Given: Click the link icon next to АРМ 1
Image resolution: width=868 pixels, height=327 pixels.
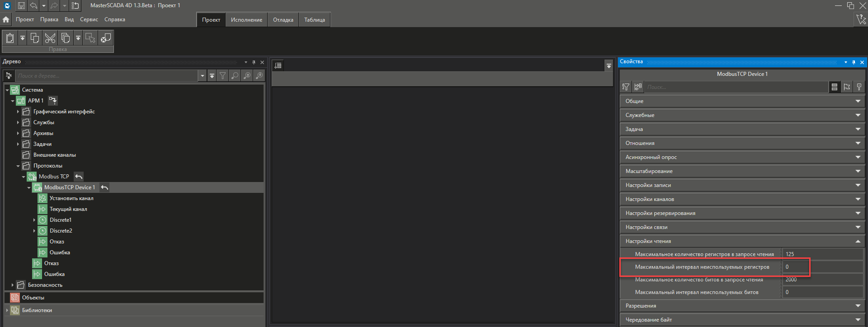Looking at the screenshot, I should [53, 101].
